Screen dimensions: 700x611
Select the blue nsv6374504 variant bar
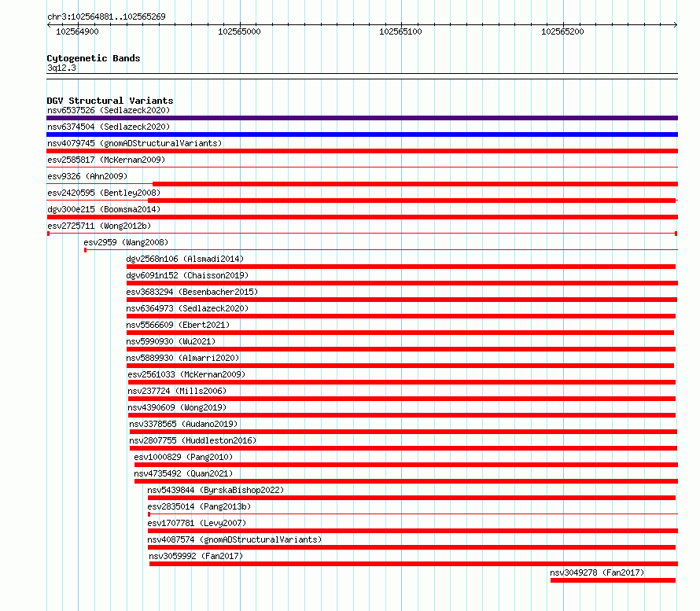pos(362,134)
